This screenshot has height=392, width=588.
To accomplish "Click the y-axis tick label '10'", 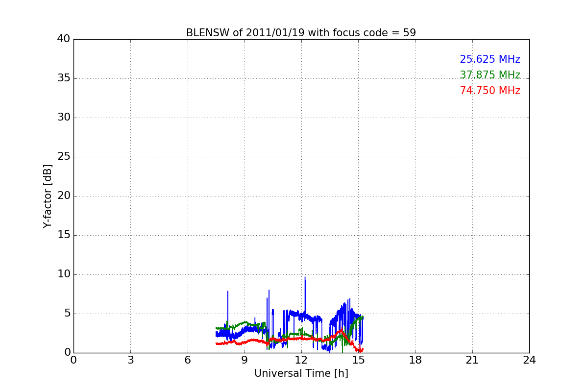I will click(64, 274).
